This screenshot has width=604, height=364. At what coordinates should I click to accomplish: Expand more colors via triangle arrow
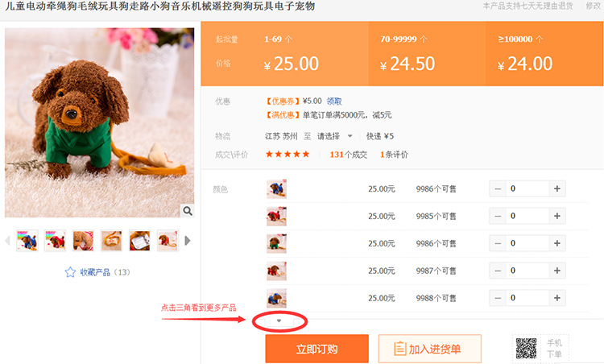point(279,321)
